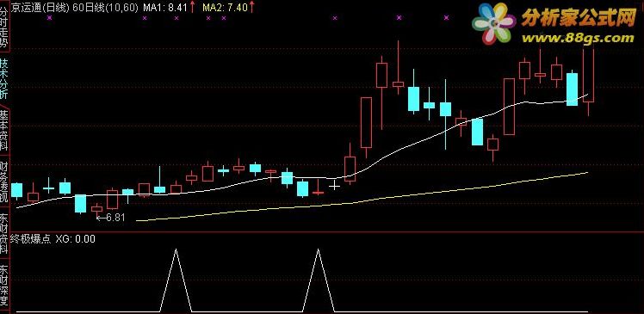644x314 pixels.
Task: Select the second spike peak in 终极爆点 panel
Action: pos(318,249)
